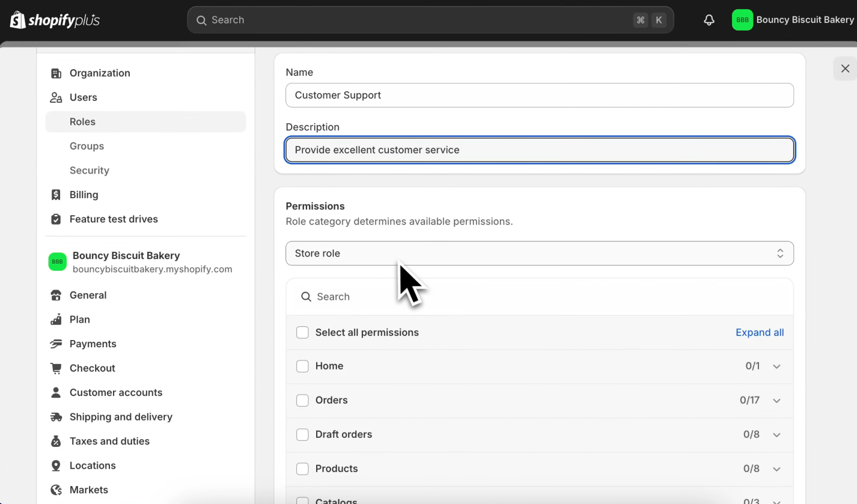The height and width of the screenshot is (504, 857).
Task: Click the Checkout cart icon
Action: pyautogui.click(x=56, y=368)
